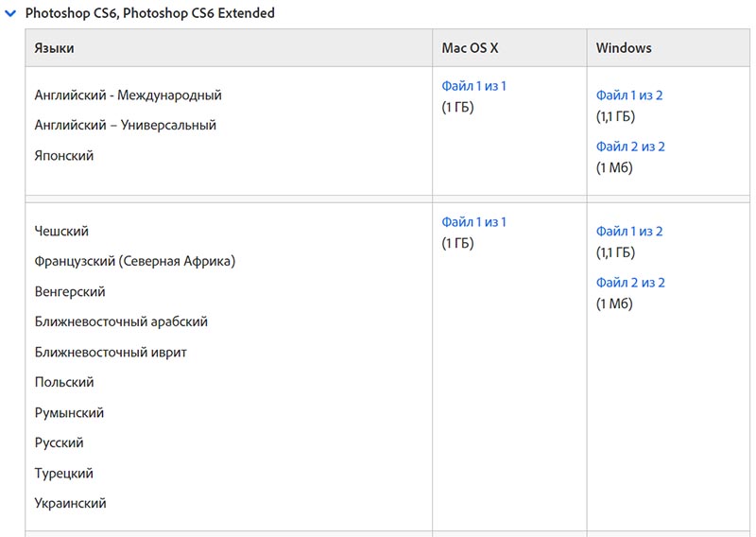Click Английский – Универсальный entry

click(x=125, y=126)
